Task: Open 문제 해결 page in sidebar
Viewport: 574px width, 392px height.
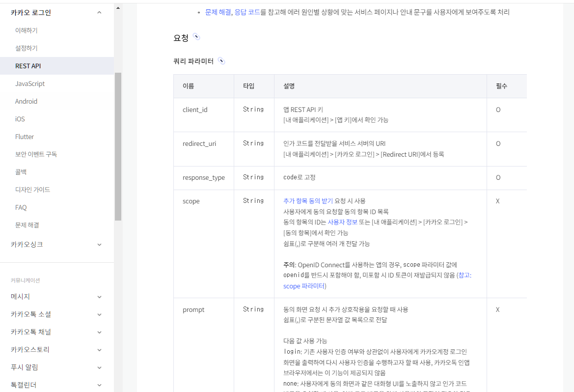Action: coord(27,225)
